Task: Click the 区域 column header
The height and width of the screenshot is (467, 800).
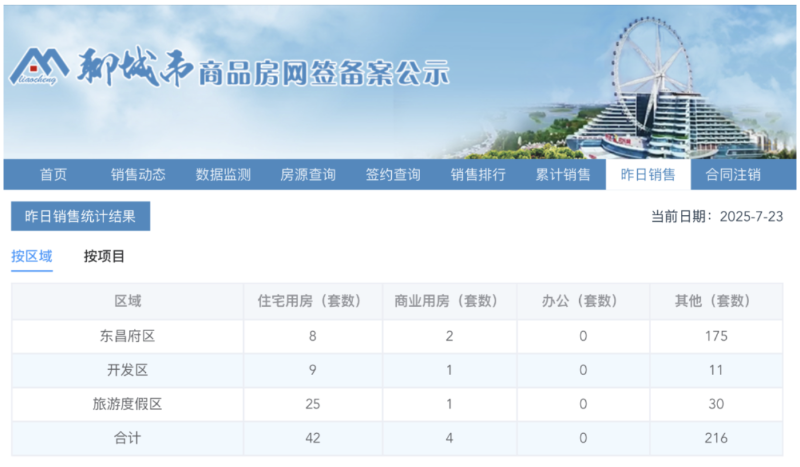Action: tap(128, 301)
